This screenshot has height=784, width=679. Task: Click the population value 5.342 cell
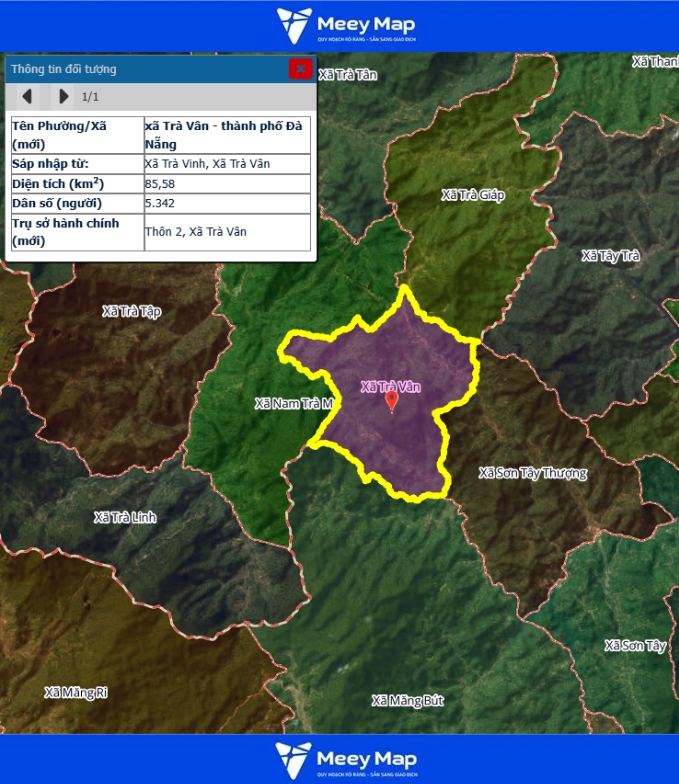pyautogui.click(x=227, y=203)
